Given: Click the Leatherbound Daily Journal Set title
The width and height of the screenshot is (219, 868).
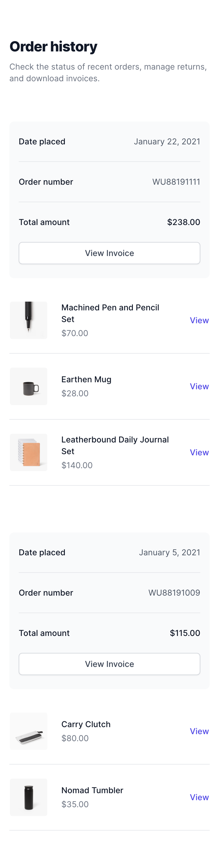Looking at the screenshot, I should (x=115, y=445).
